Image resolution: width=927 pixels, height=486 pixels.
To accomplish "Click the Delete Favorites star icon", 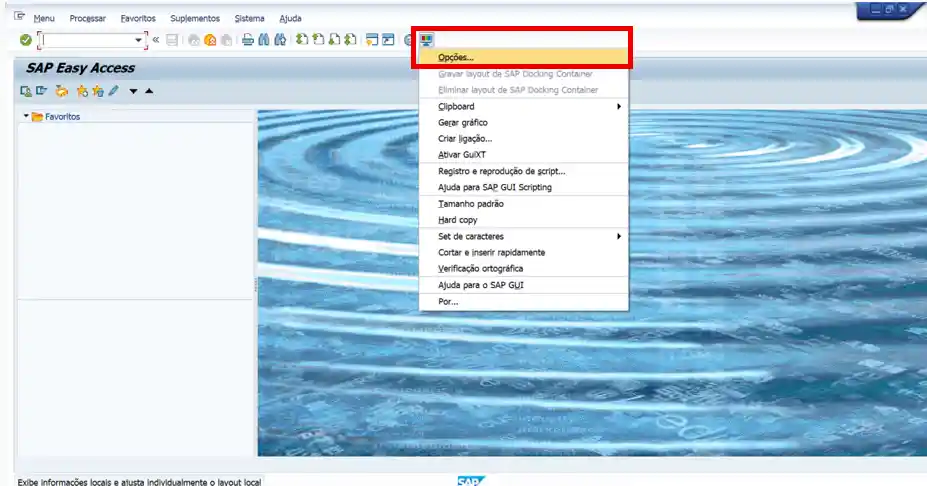I will [98, 91].
